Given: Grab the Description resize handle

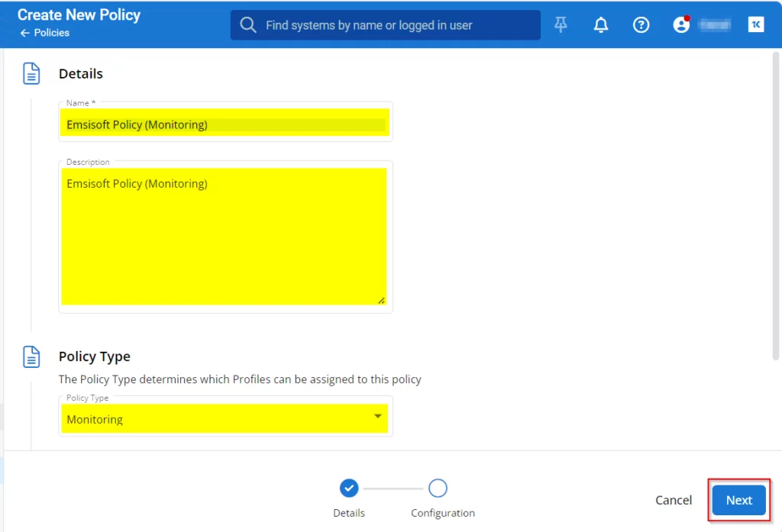Looking at the screenshot, I should [382, 300].
